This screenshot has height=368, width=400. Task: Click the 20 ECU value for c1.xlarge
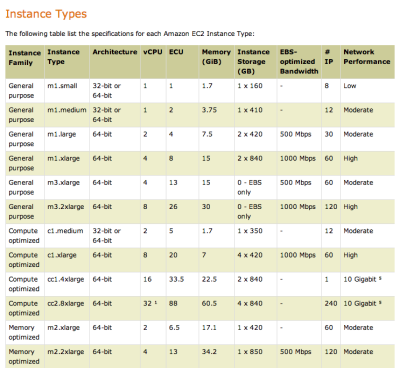pos(173,255)
